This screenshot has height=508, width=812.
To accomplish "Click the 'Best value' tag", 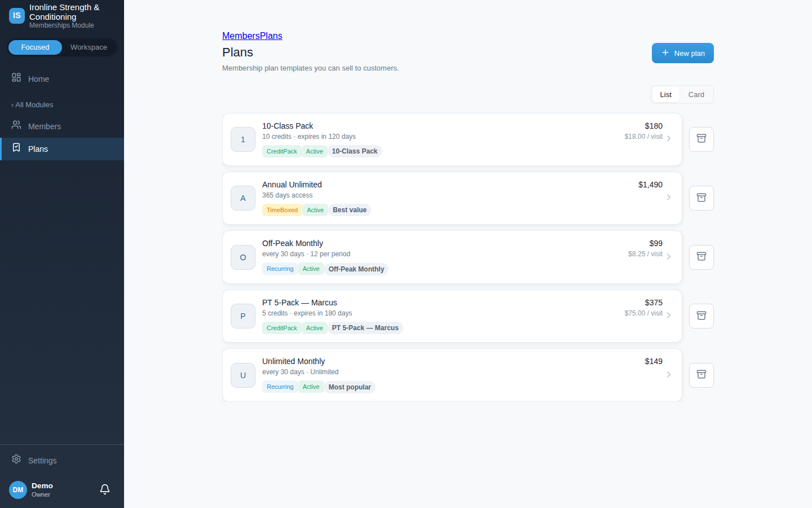I will (350, 210).
